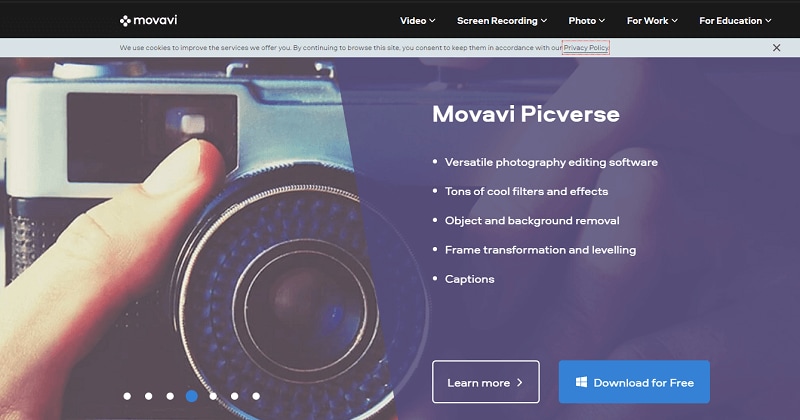Open the For Work menu

click(x=652, y=21)
